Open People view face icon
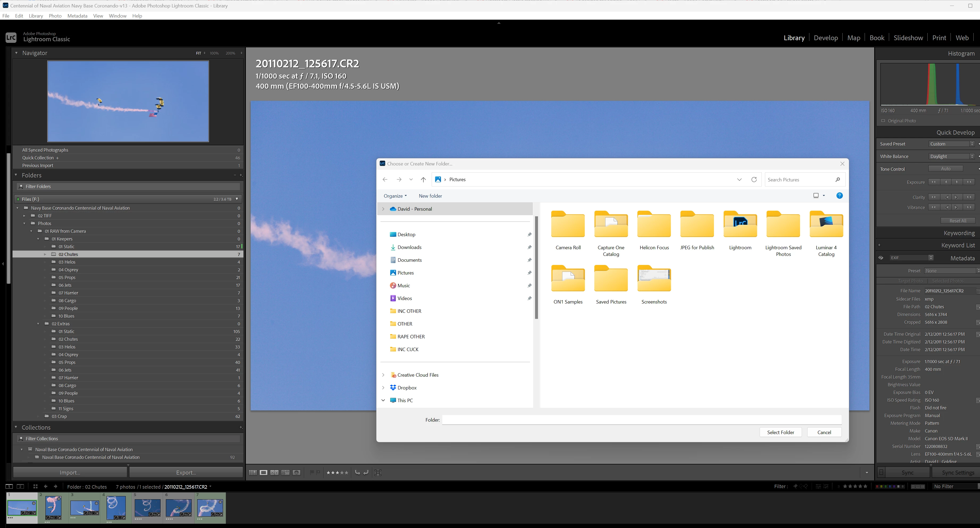Viewport: 980px width, 528px height. [297, 472]
